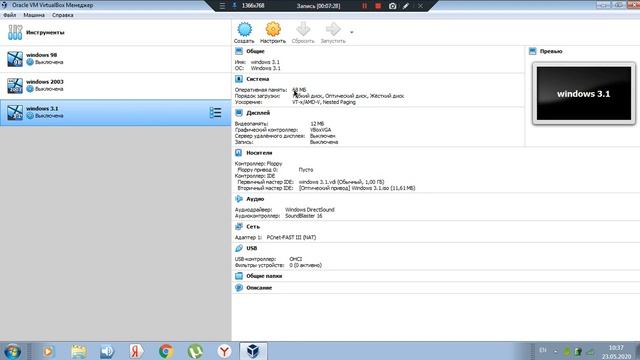Open Настроить settings gear icon
This screenshot has height=360, width=640.
273,29
